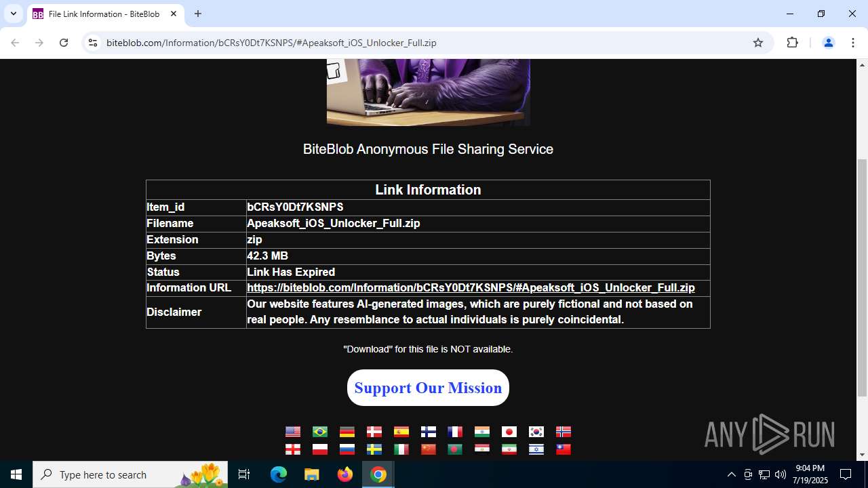The width and height of the screenshot is (868, 488).
Task: Switch to File Link Information tab
Action: click(x=105, y=14)
